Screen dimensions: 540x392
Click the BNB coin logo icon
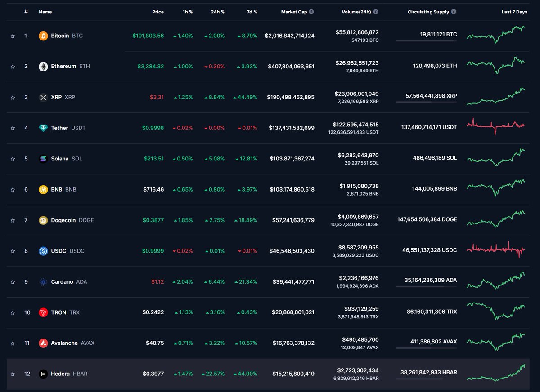tap(43, 189)
